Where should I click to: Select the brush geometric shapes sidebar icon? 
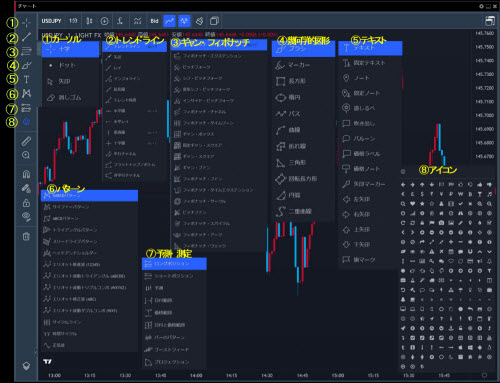coord(26,65)
